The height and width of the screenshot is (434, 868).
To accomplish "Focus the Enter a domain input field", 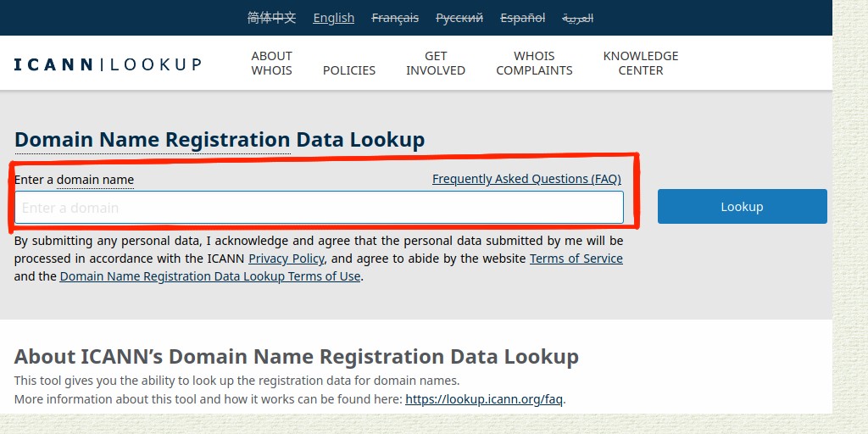I will [319, 208].
